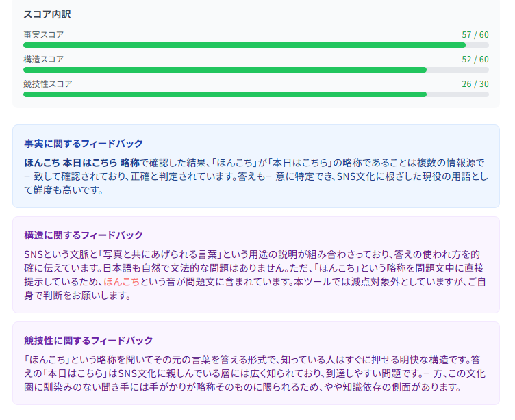Select the 構造スコア label
Viewport: 515px width, 420px height.
click(43, 59)
